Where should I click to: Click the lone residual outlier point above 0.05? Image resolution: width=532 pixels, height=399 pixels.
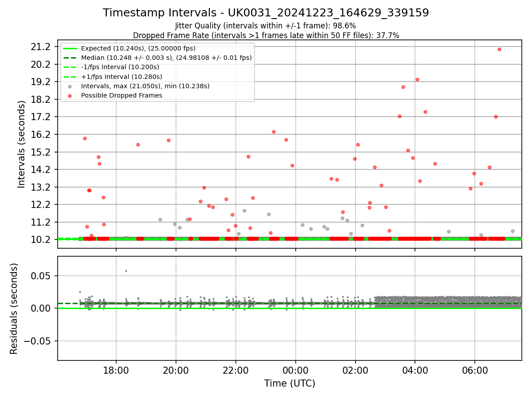point(126,271)
